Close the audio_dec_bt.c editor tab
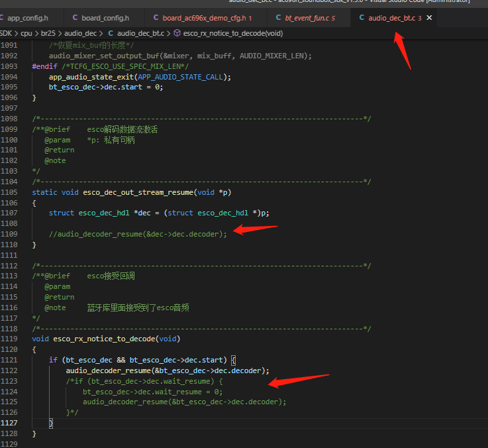This screenshot has width=488, height=448. [x=429, y=18]
